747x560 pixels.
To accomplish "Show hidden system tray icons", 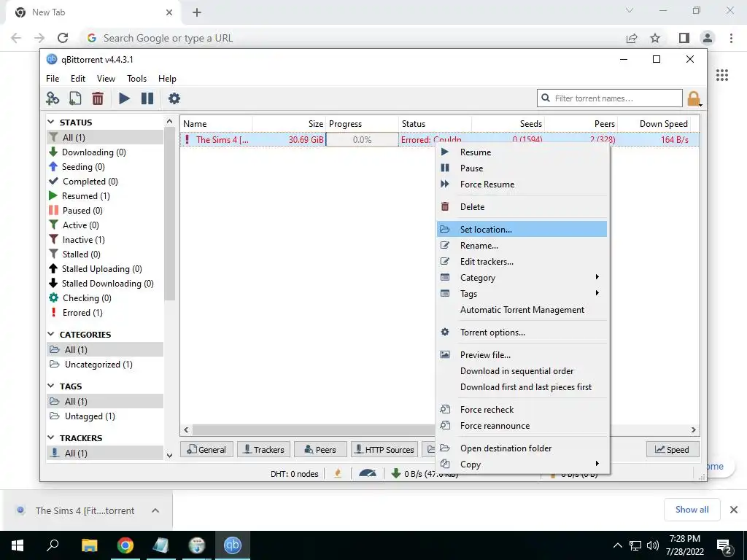I will tap(617, 545).
